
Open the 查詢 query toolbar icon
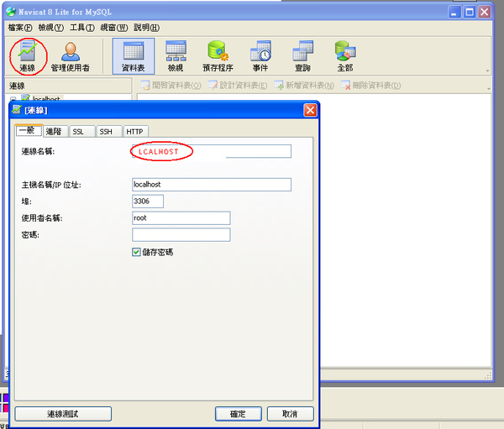302,56
